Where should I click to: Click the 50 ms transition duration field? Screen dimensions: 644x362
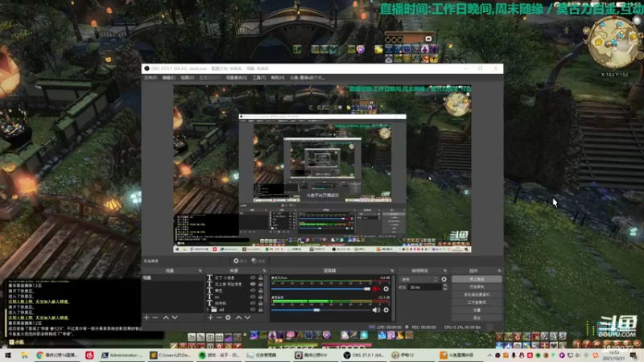point(425,287)
